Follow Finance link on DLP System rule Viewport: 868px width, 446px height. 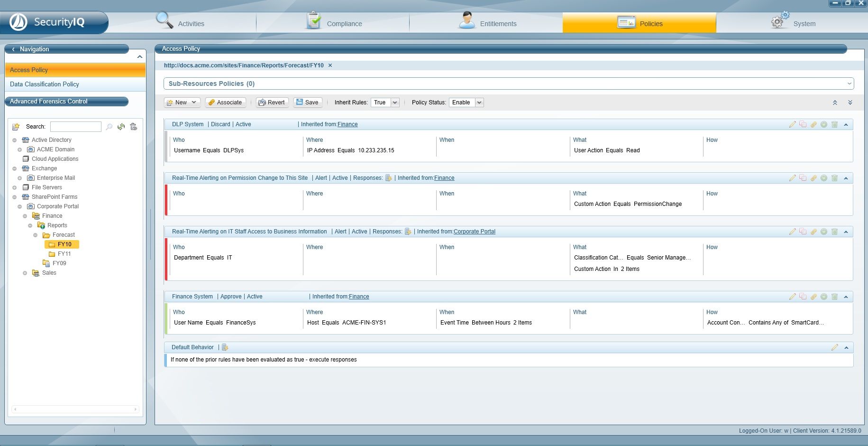point(347,124)
